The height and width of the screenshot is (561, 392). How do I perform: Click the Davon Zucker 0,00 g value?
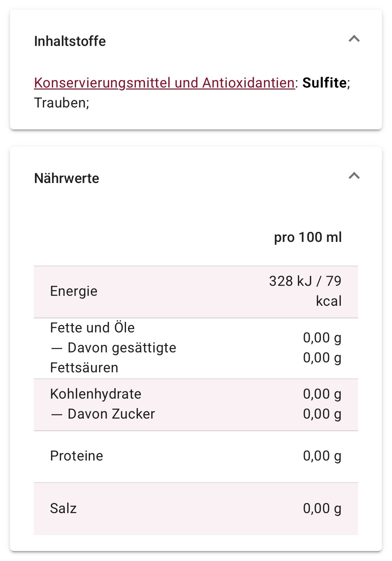tap(322, 414)
